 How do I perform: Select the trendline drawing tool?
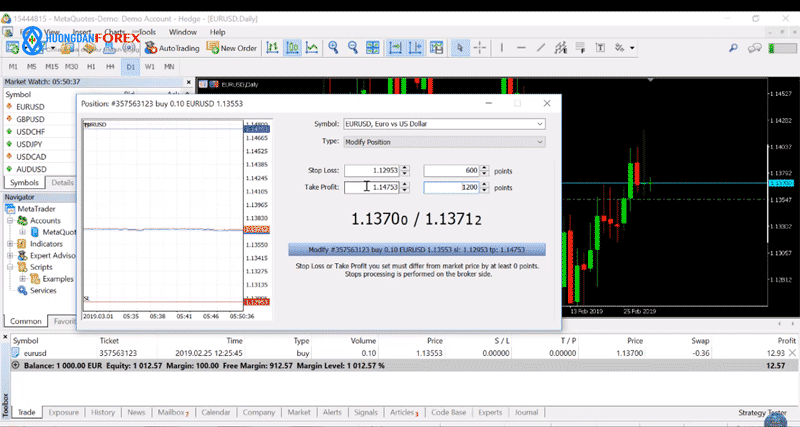[541, 48]
